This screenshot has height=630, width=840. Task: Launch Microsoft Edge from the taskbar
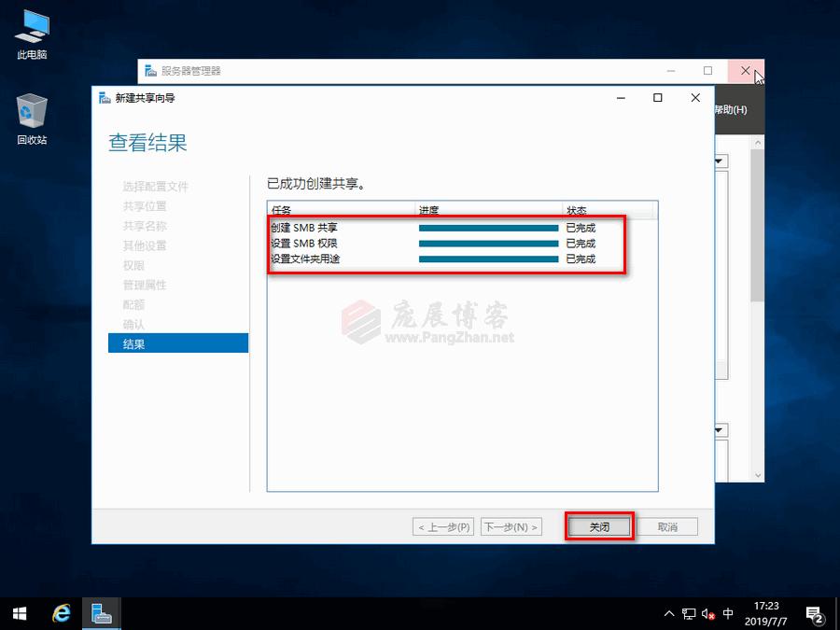point(61,614)
